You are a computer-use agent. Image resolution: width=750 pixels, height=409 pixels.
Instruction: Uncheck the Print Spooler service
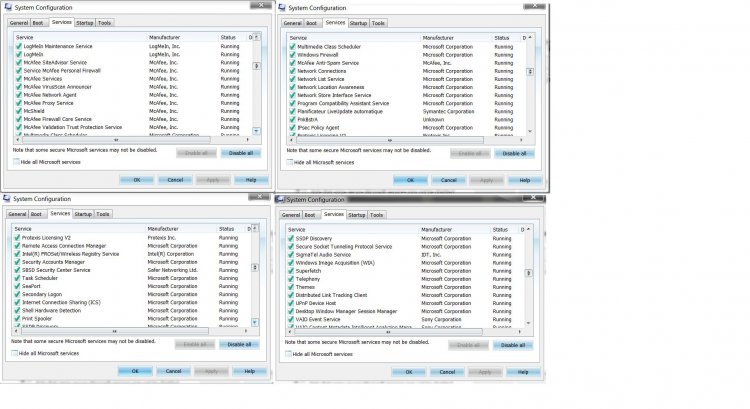(x=17, y=319)
